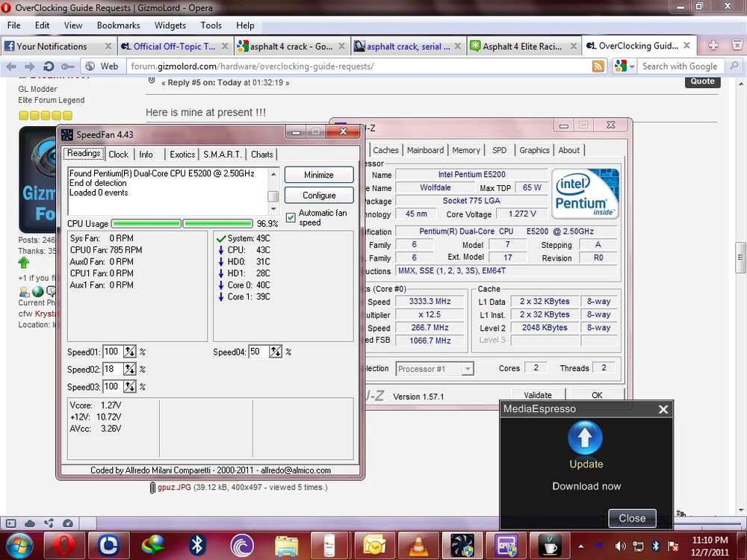This screenshot has height=560, width=747.
Task: Click the Speed04 spinner arrows
Action: click(276, 352)
